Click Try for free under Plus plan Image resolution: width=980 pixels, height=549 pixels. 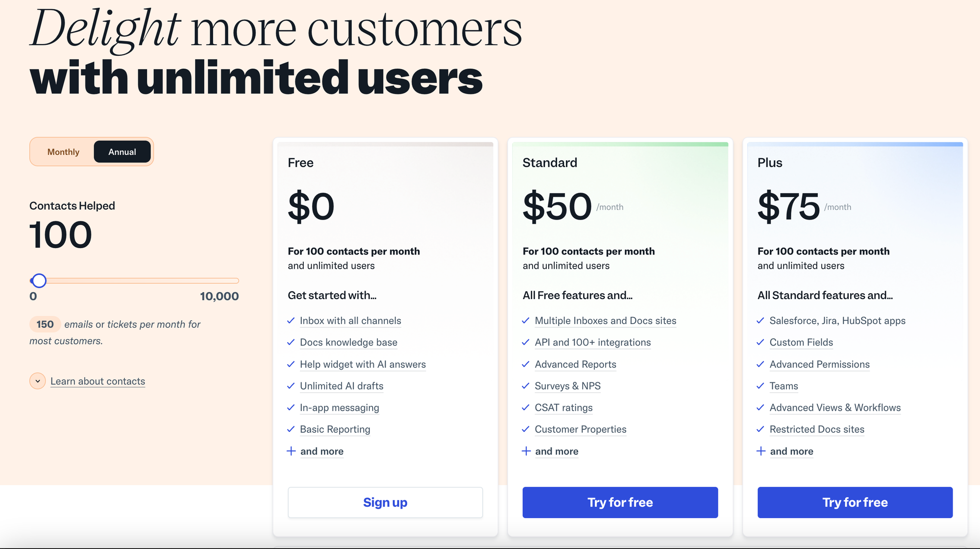click(x=855, y=502)
